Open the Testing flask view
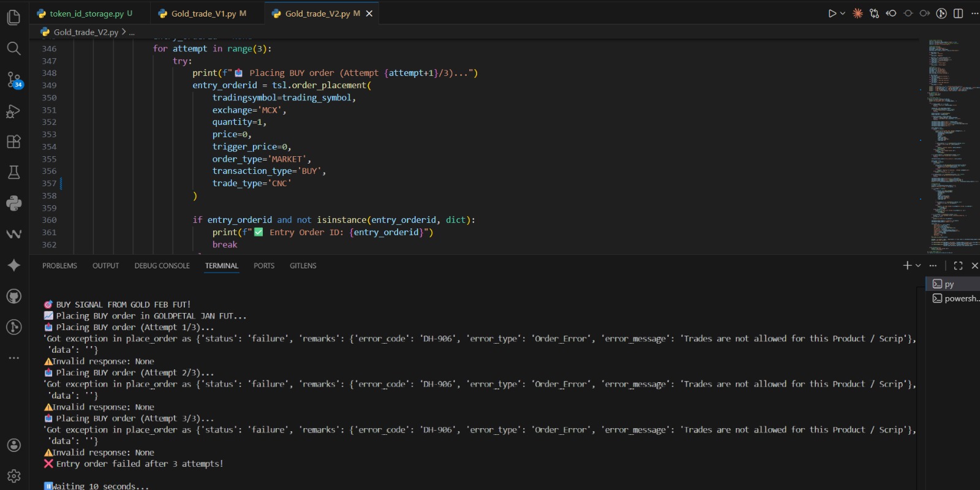 [13, 172]
